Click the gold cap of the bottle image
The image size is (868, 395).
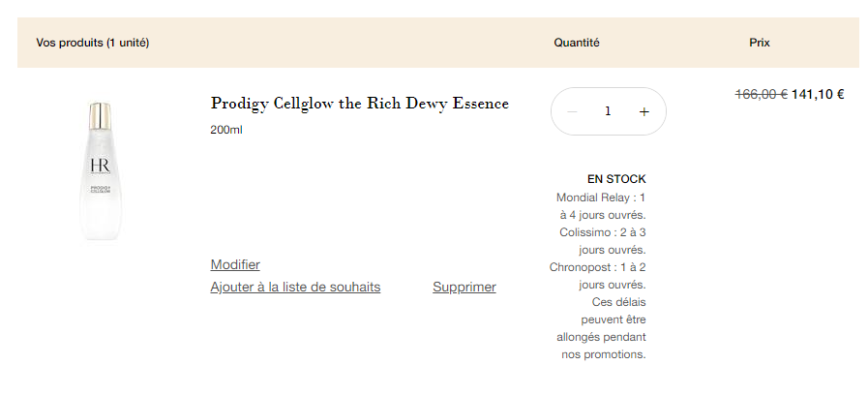(101, 112)
